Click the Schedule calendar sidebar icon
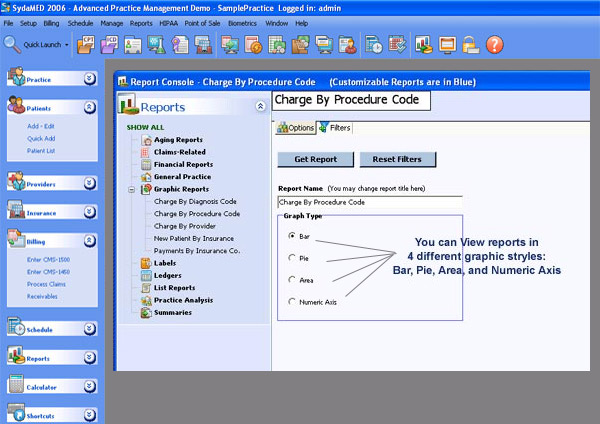600x424 pixels. click(18, 328)
